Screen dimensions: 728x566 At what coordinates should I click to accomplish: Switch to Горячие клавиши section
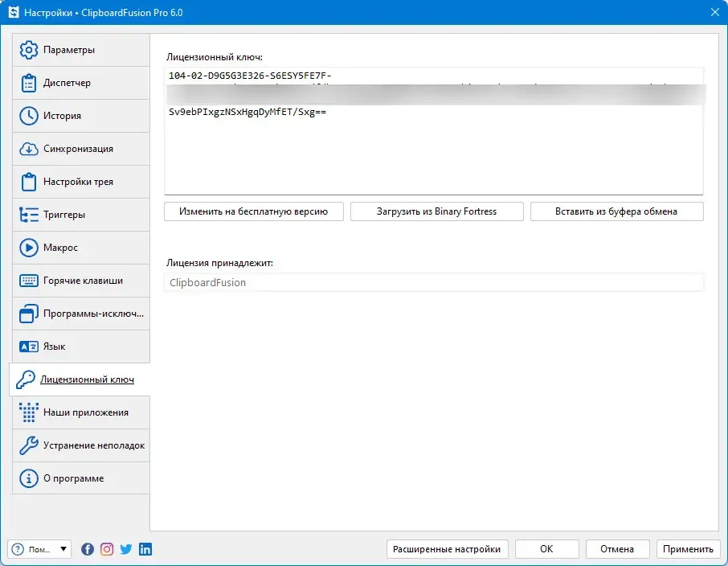point(81,281)
